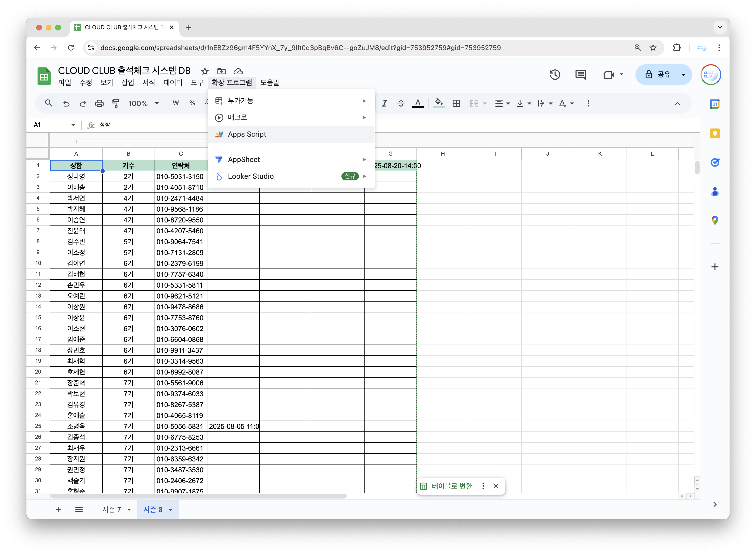This screenshot has height=554, width=756.
Task: Open the Google Keep sidebar icon
Action: coord(714,133)
